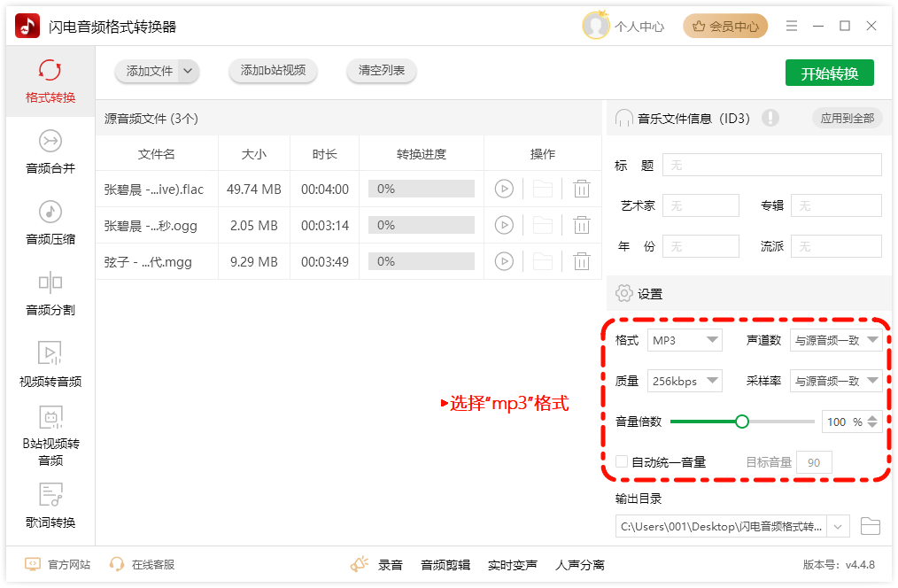
Task: Open output folder for .flac file
Action: point(543,189)
